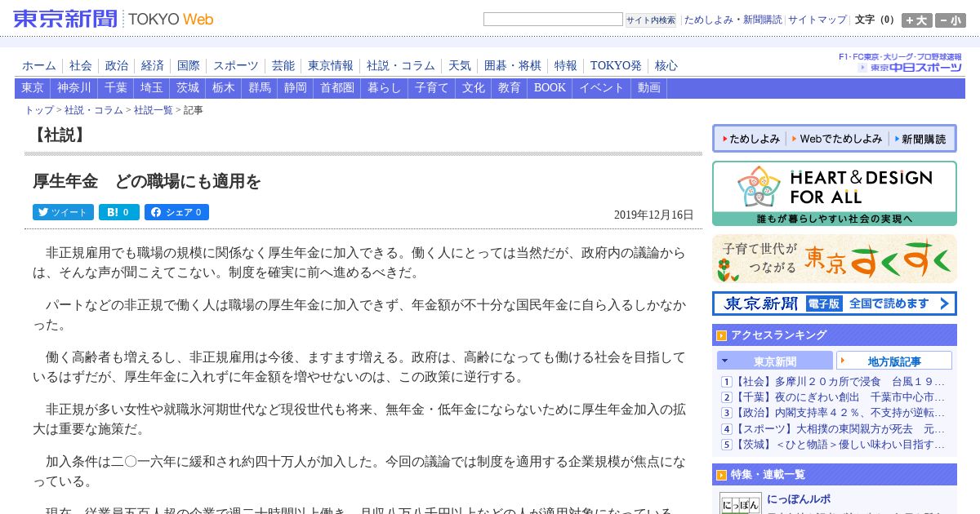Select 動画 in the blue nav bar

[x=649, y=88]
